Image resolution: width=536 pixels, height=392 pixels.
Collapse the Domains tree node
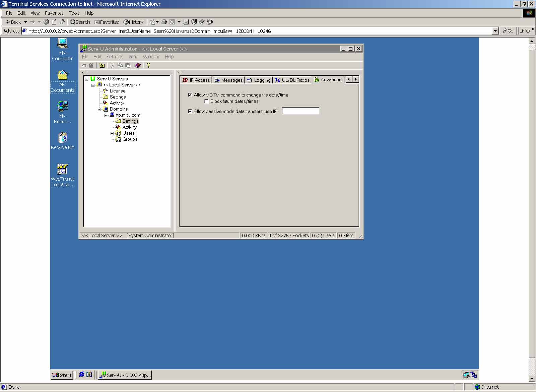click(x=99, y=109)
